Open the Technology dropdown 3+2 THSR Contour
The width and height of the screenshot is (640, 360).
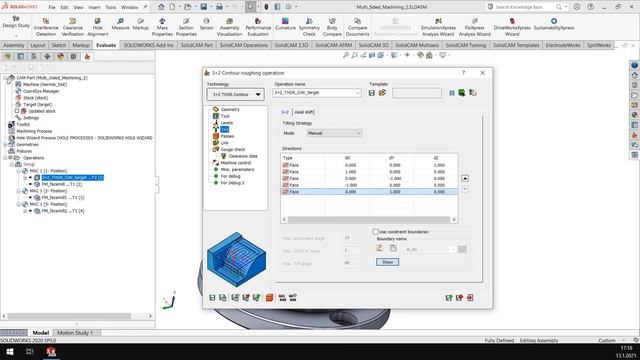(x=236, y=94)
